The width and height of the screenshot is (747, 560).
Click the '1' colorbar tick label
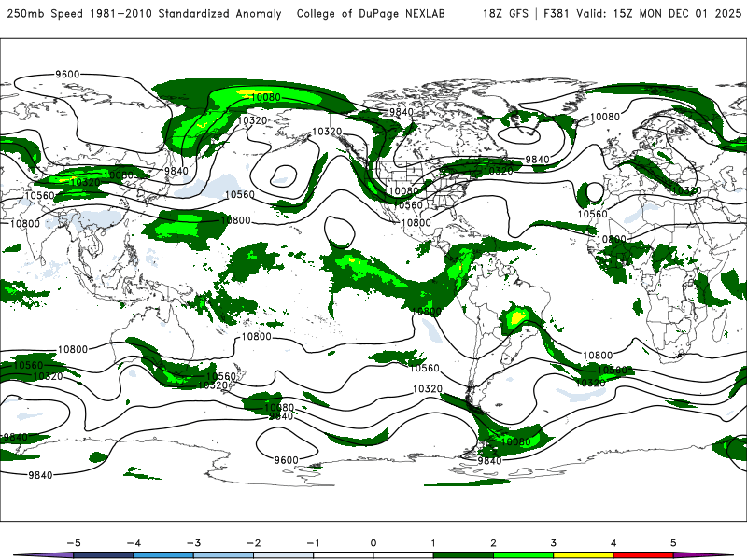click(x=433, y=543)
